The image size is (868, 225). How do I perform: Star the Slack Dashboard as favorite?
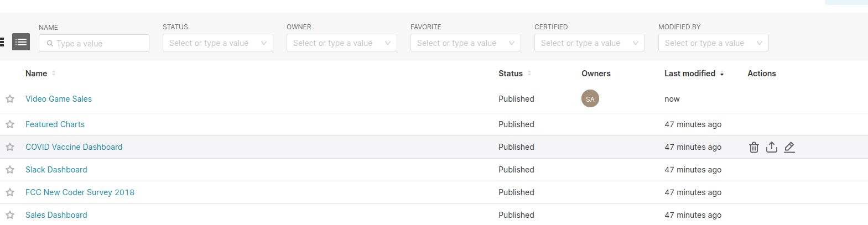tap(10, 170)
